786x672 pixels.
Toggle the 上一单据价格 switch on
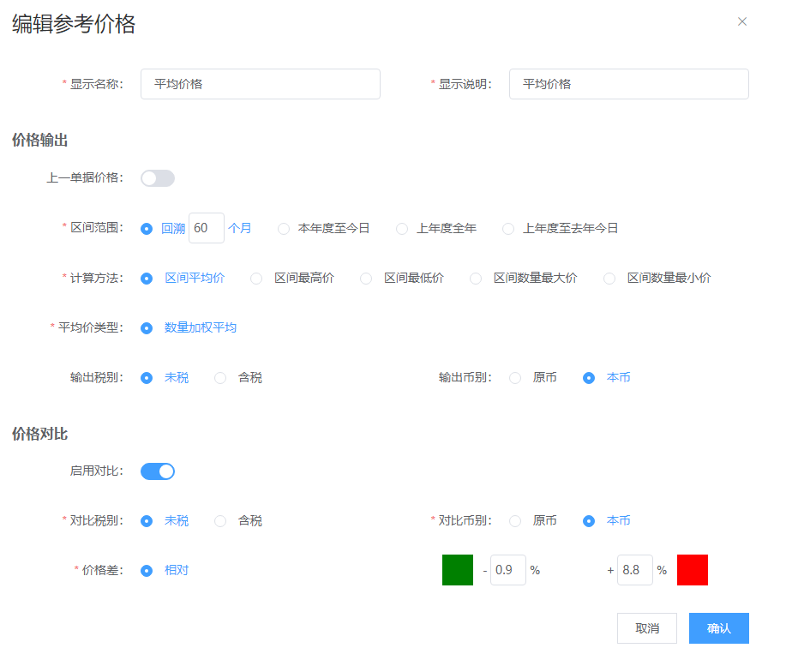[x=158, y=178]
